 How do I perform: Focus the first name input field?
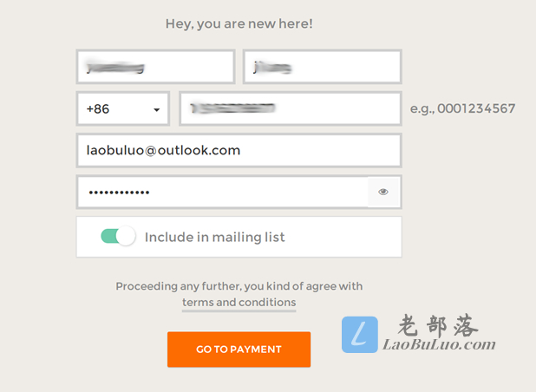(x=155, y=67)
